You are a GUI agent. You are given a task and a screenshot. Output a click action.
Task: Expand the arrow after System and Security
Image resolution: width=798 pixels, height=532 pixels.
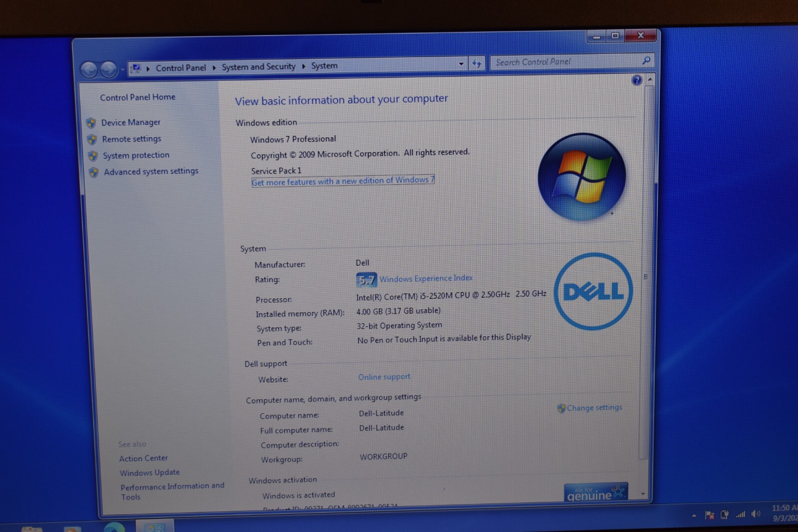point(303,66)
